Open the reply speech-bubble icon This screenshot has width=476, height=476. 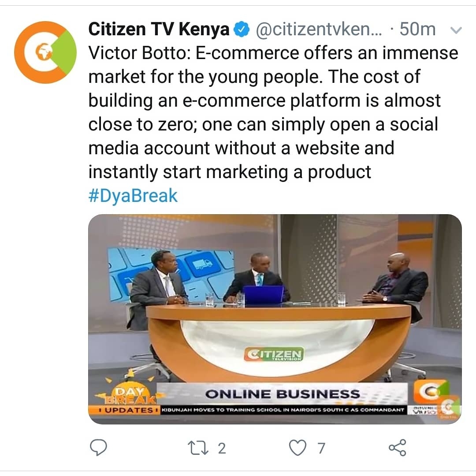click(99, 447)
